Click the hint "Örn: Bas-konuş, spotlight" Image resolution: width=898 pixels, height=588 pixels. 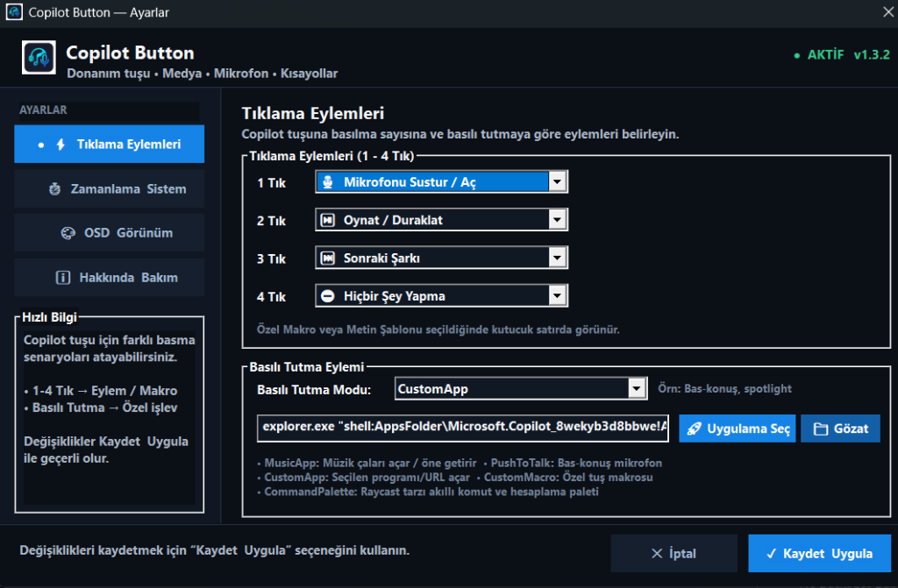(724, 389)
